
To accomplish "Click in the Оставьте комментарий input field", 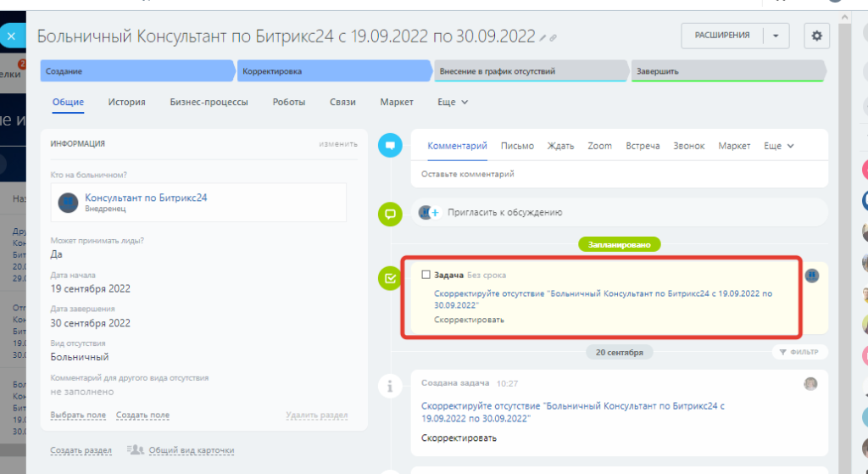I will point(619,174).
